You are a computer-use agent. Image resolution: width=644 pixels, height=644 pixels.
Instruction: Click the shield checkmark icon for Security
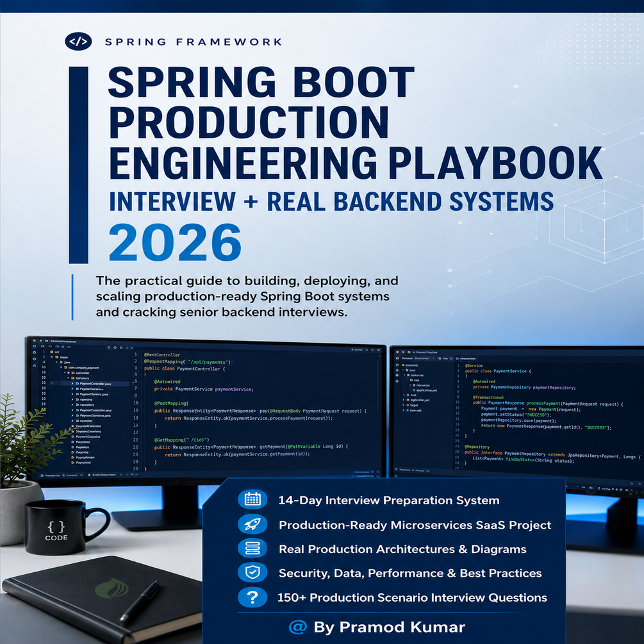click(252, 572)
